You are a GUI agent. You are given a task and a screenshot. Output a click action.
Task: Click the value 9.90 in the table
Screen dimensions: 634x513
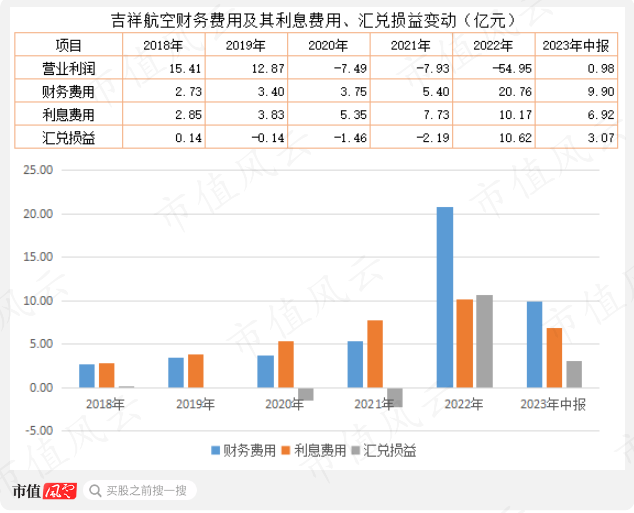click(x=601, y=92)
